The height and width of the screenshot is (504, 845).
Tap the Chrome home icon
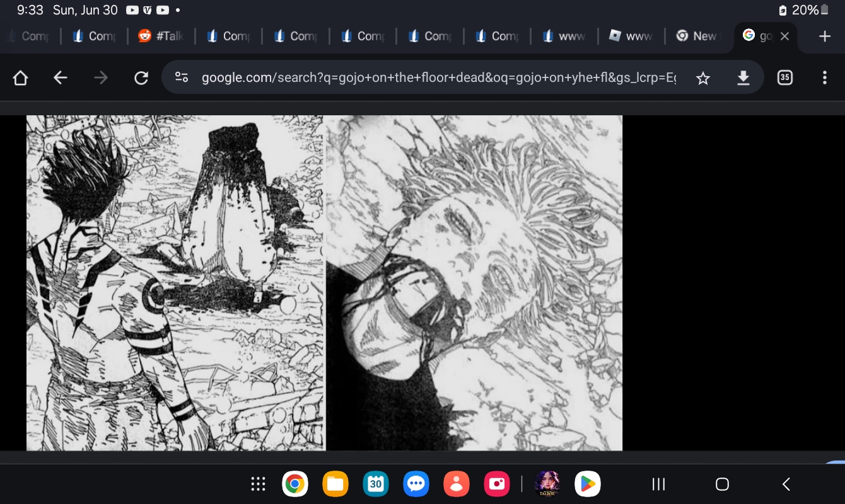coord(20,77)
